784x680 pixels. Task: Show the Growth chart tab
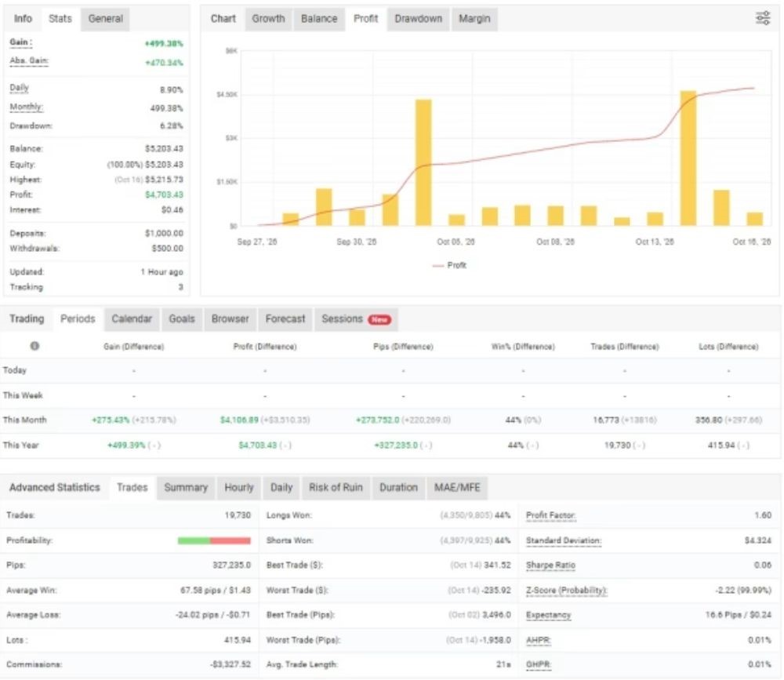coord(268,19)
